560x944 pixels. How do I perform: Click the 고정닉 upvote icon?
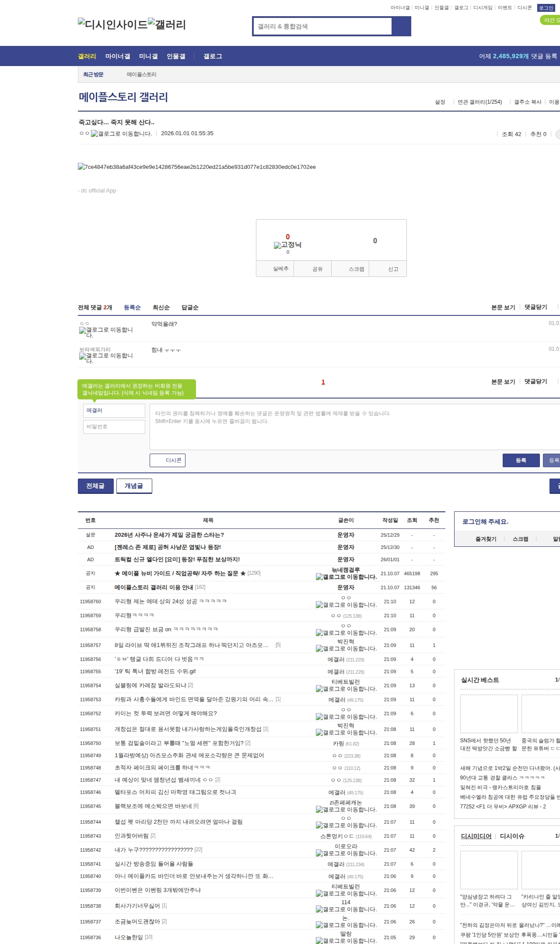point(287,245)
